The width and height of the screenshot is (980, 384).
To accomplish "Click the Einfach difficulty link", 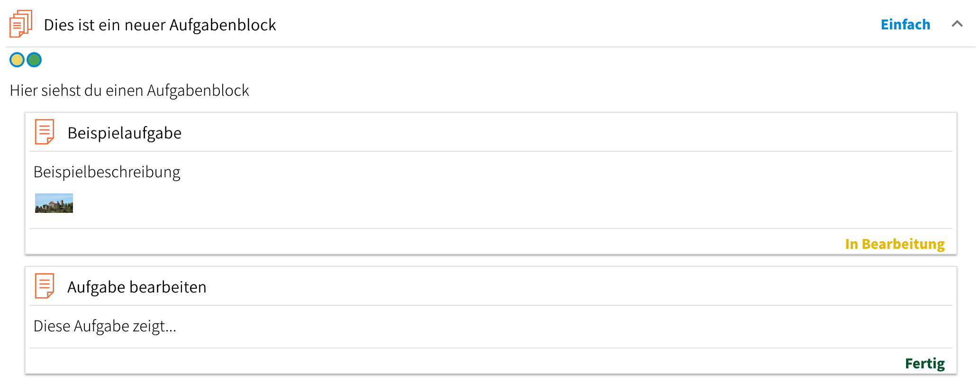I will point(905,25).
